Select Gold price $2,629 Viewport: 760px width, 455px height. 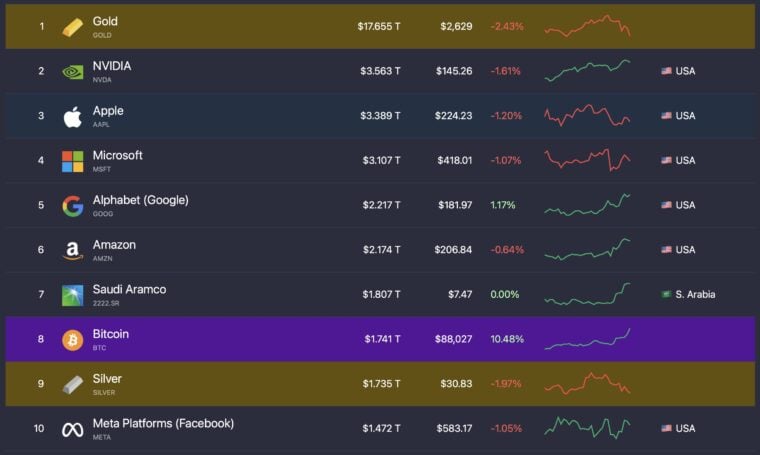[456, 26]
